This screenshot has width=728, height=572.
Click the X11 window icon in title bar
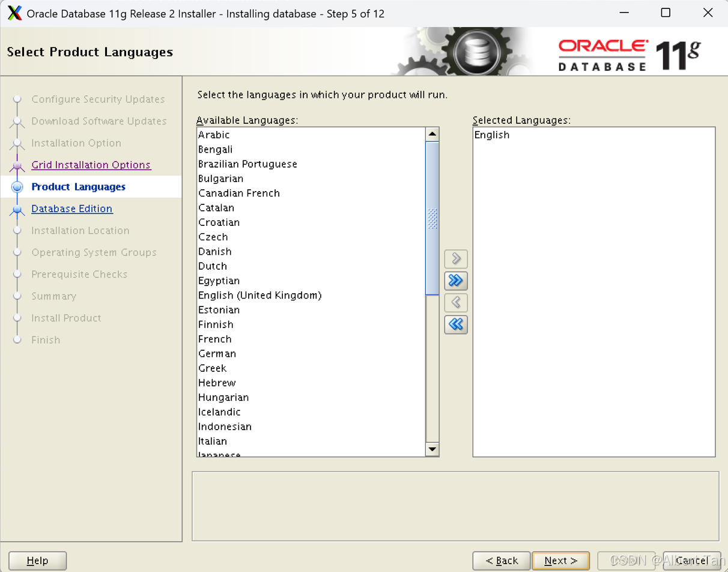(x=14, y=13)
